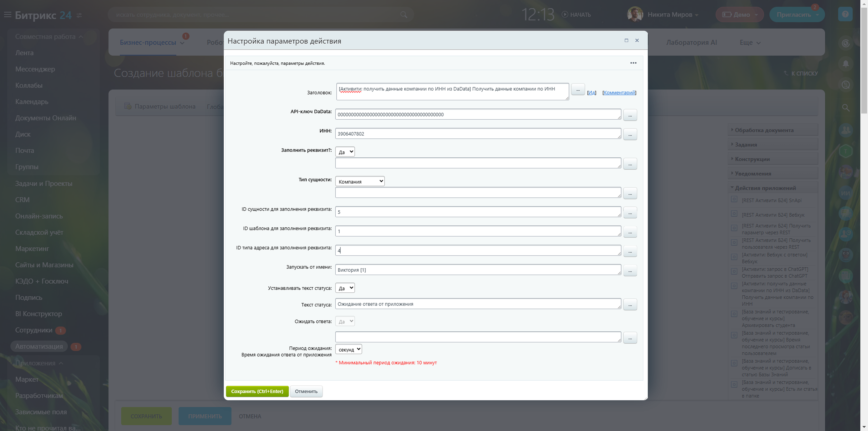Click the hamburger menu icon near Битрикс 24
The image size is (868, 431).
tap(7, 15)
